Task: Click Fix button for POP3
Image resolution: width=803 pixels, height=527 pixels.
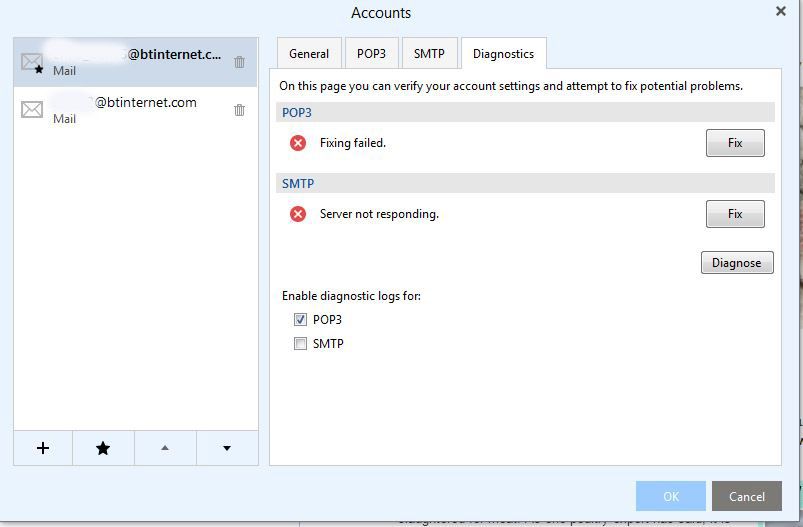Action: [x=735, y=143]
